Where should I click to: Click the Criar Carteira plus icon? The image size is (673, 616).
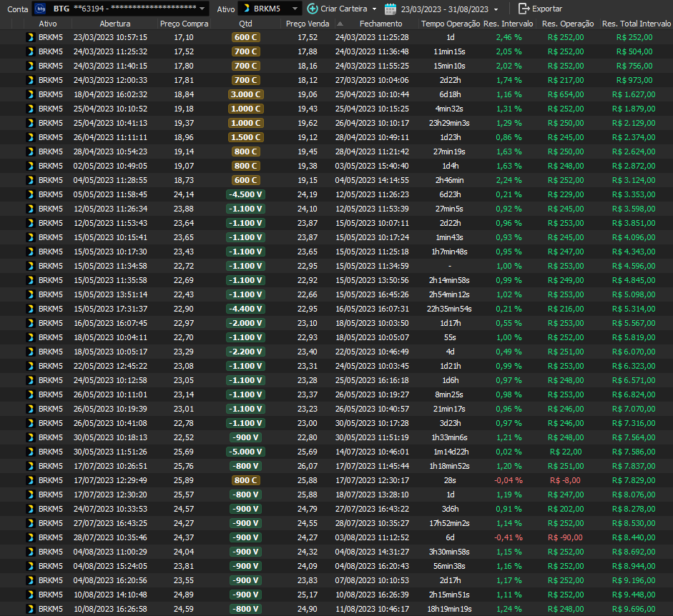(x=313, y=9)
